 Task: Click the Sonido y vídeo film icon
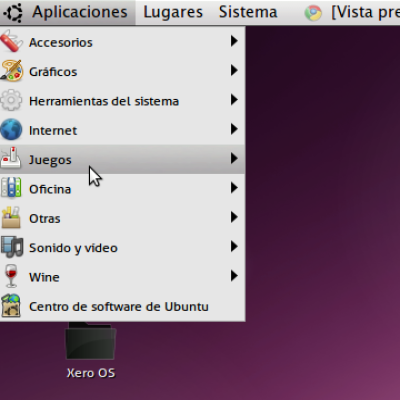click(x=12, y=247)
